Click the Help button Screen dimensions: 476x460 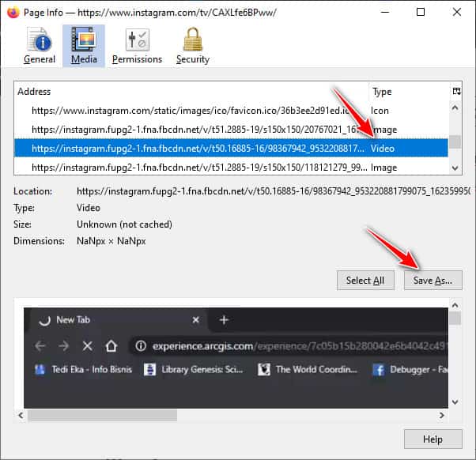pos(433,439)
